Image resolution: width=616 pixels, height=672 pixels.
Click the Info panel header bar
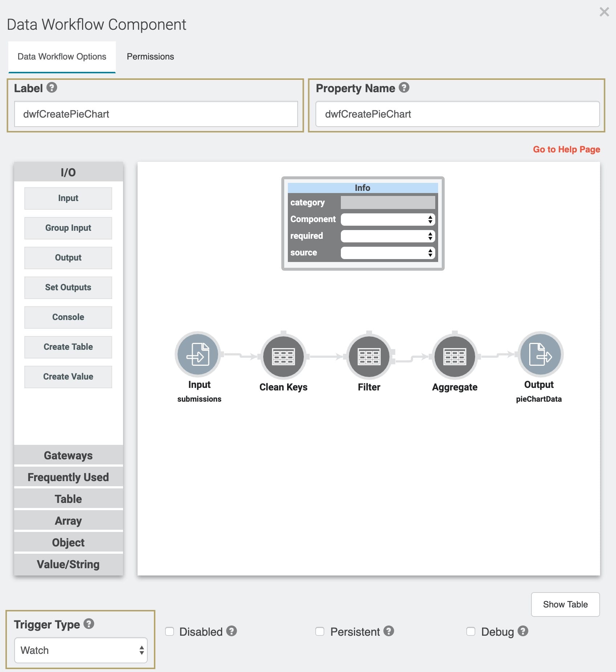coord(363,188)
